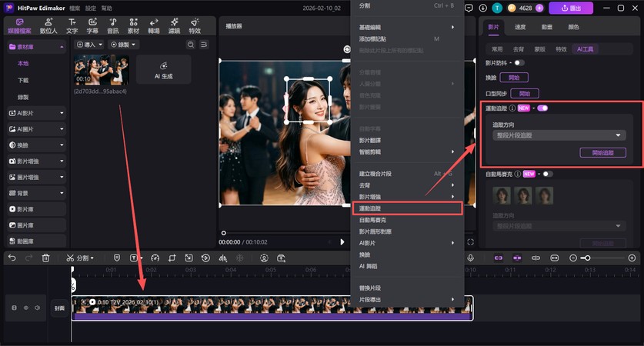Click the speed gauge icon in timeline toolbar
This screenshot has height=346, width=644.
click(155, 258)
